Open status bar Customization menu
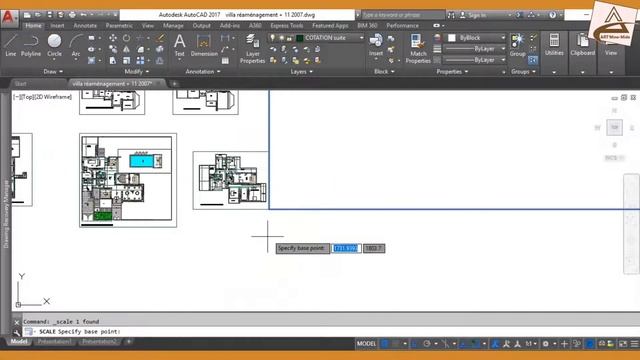Image resolution: width=640 pixels, height=360 pixels. [634, 344]
